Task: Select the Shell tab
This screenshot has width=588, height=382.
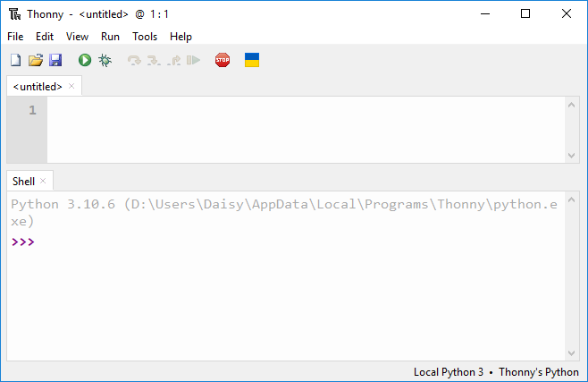Action: (x=23, y=182)
